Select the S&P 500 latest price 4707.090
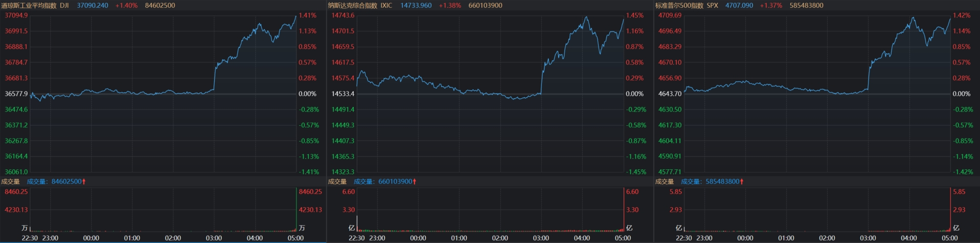The width and height of the screenshot is (980, 243). click(x=739, y=5)
